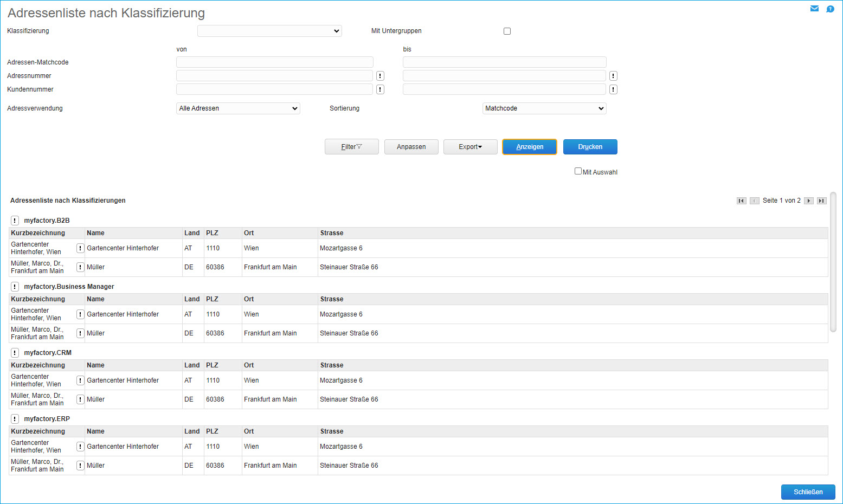Open details icon for myfactory.B2B group
This screenshot has height=504, width=843.
coord(15,221)
